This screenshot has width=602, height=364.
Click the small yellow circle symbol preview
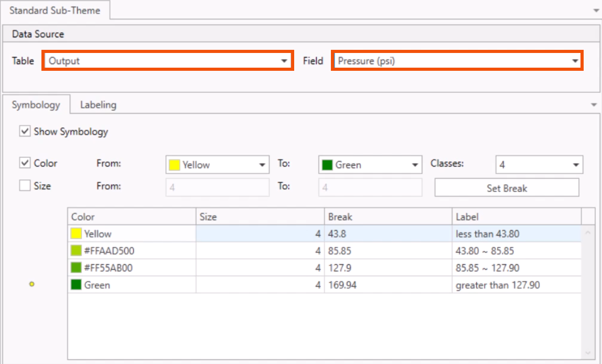pyautogui.click(x=32, y=284)
